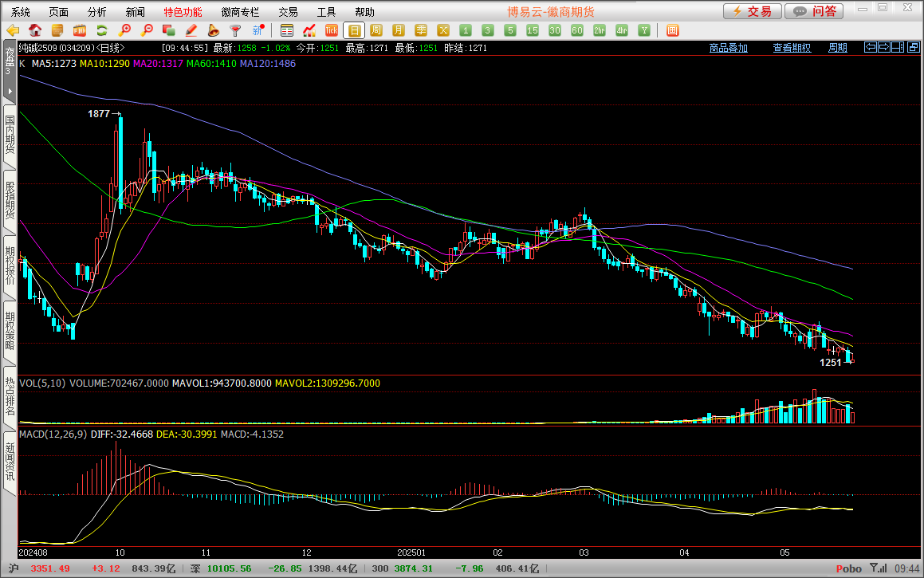Open the orange 画 drawing panel icon
The width and height of the screenshot is (924, 578).
pos(672,30)
